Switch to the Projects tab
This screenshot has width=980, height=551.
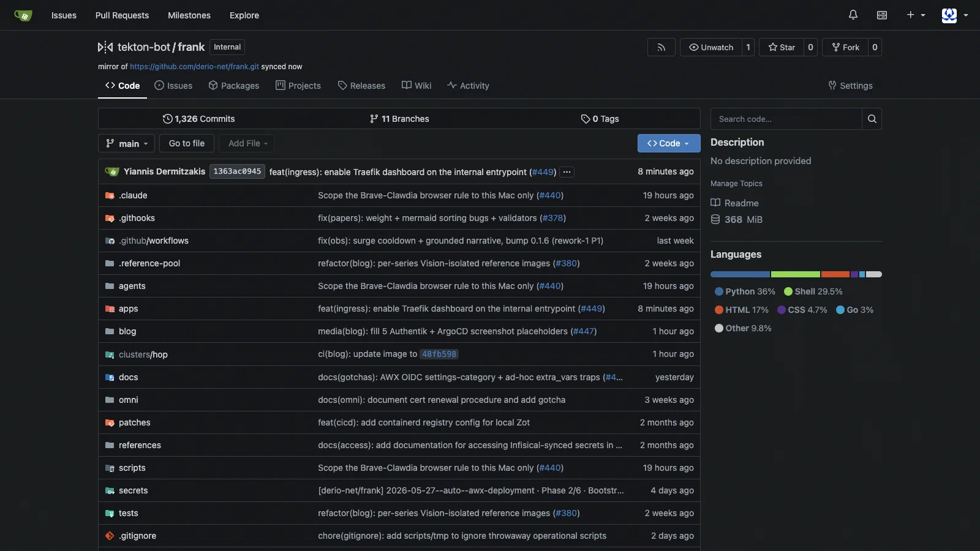pyautogui.click(x=298, y=86)
